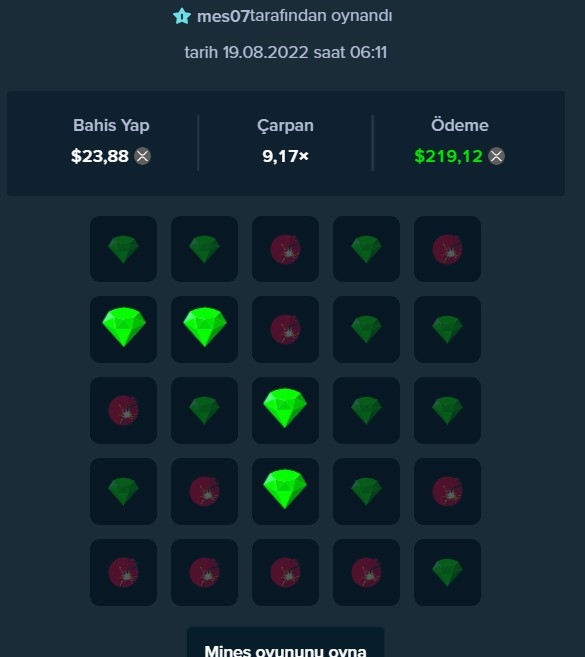
Task: Click the mine in fourth row, last column
Action: tap(448, 491)
